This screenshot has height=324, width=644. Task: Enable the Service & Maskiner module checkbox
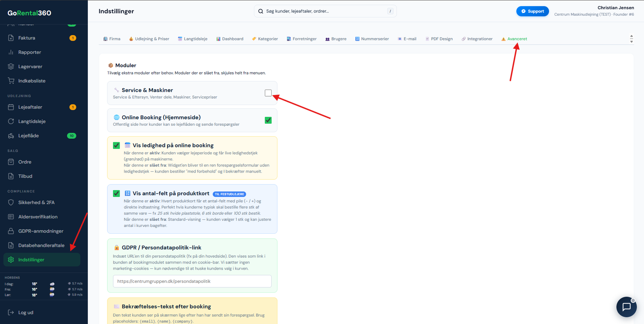coord(268,93)
